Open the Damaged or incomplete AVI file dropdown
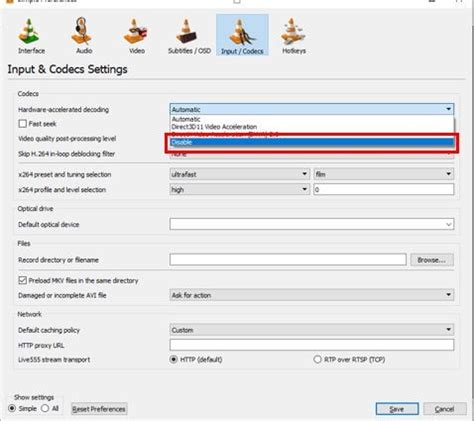Screen dimensions: 474x421 (x=312, y=295)
